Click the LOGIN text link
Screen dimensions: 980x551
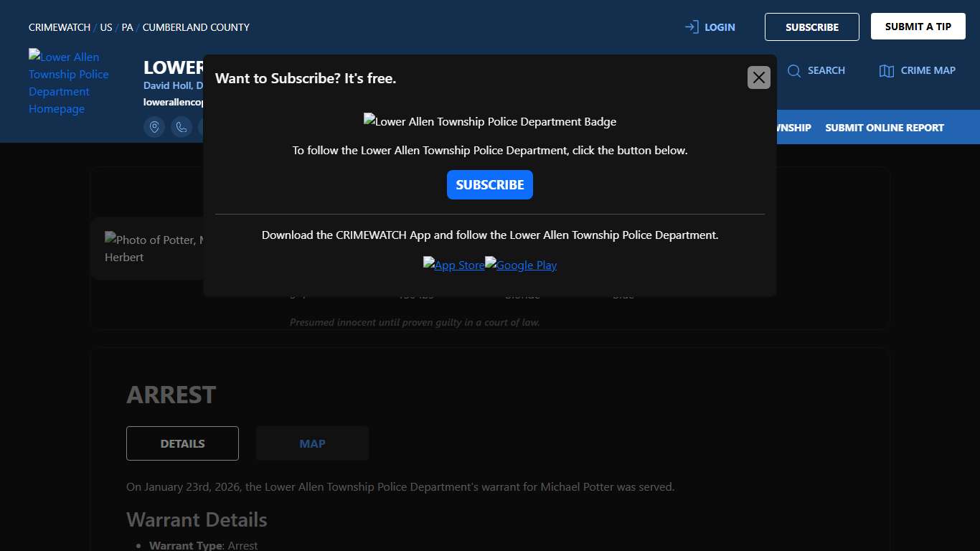click(720, 27)
